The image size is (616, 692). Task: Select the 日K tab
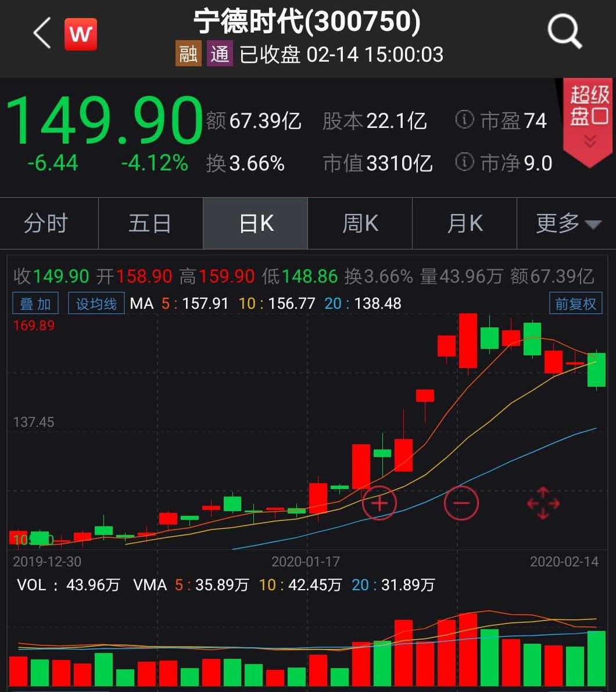click(x=256, y=223)
